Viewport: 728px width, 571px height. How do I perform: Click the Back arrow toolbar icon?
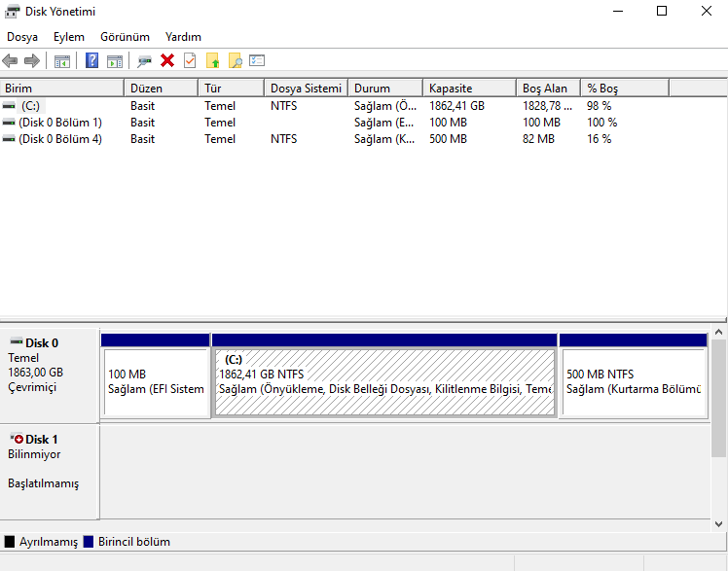10,60
